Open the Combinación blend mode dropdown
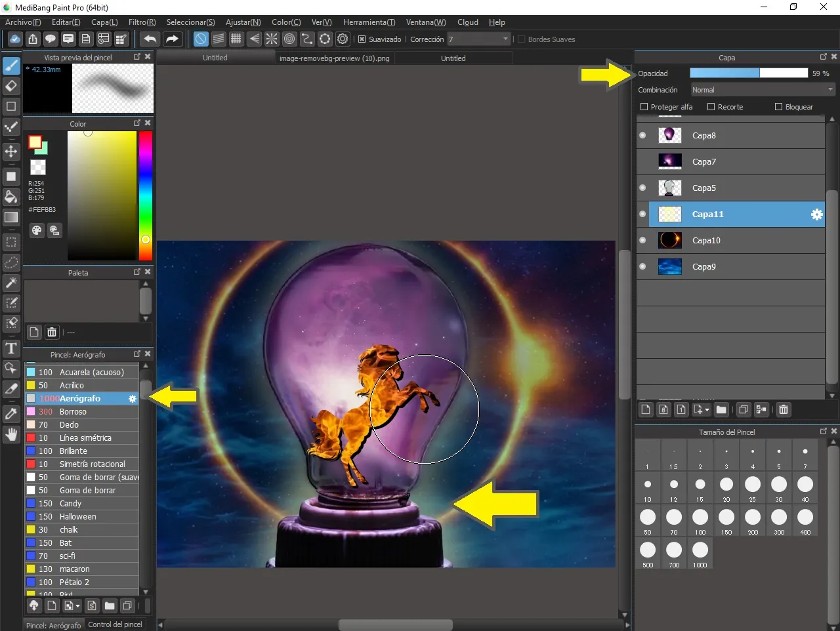This screenshot has width=840, height=631. (x=763, y=90)
